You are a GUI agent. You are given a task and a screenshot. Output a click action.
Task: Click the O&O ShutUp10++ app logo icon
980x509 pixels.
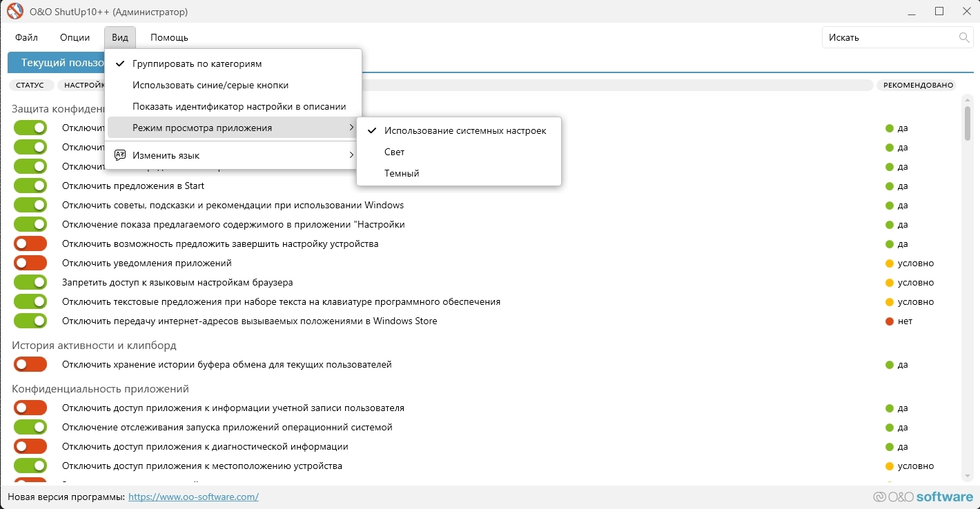pos(14,12)
